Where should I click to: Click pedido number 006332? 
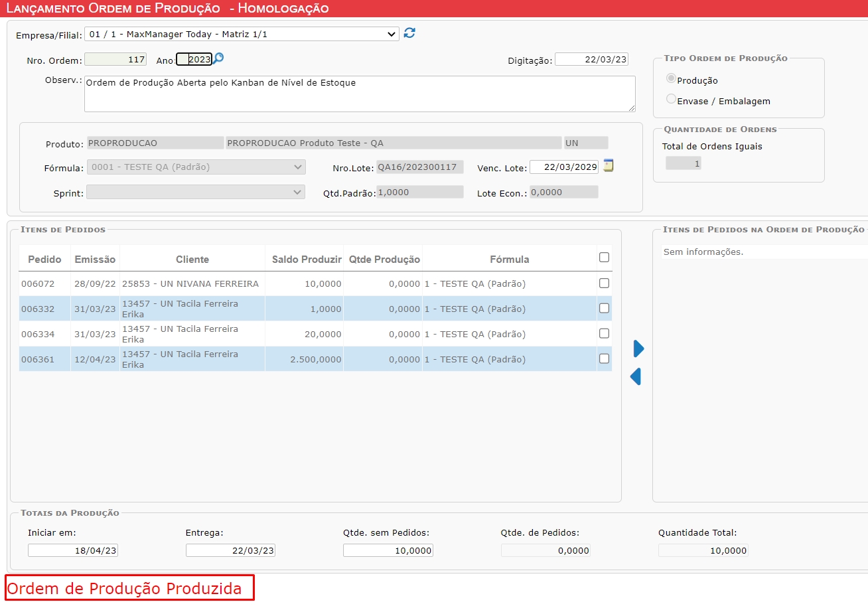coord(38,309)
